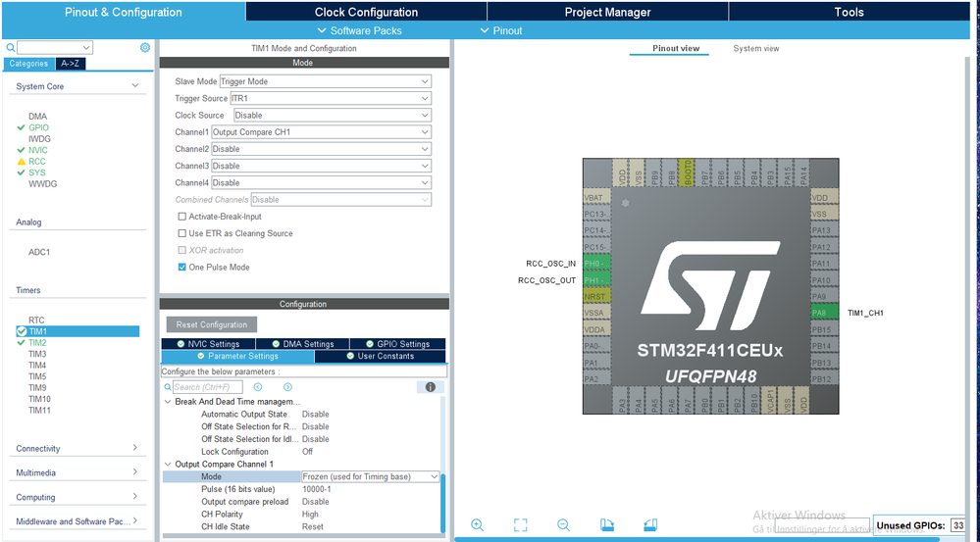Uncheck the One Pulse Mode checkbox

coord(181,267)
